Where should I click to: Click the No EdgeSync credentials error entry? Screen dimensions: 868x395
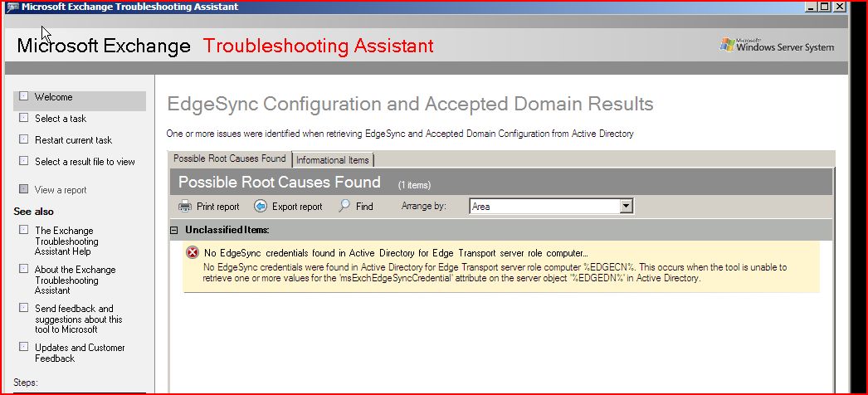395,253
